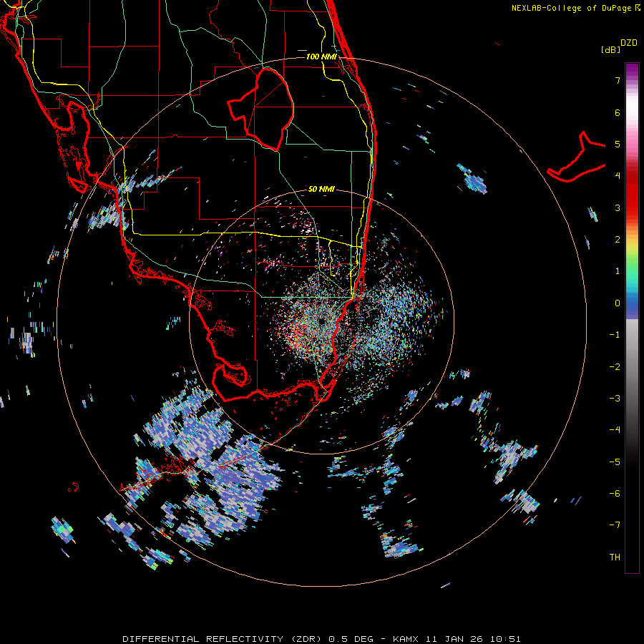The image size is (644, 644).
Task: Click the 3 value on the color scale
Action: coord(618,208)
